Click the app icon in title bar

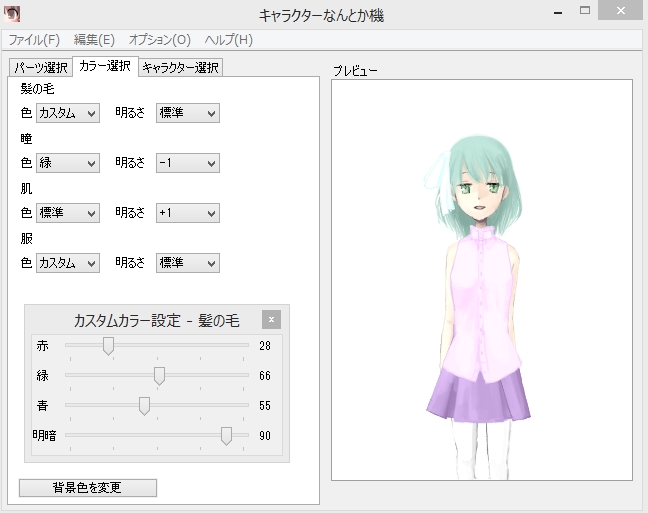[12, 14]
